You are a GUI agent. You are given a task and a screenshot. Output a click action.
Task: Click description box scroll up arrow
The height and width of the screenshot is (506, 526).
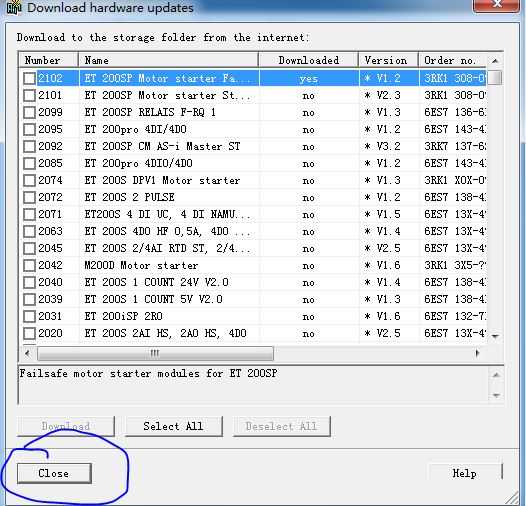(496, 375)
